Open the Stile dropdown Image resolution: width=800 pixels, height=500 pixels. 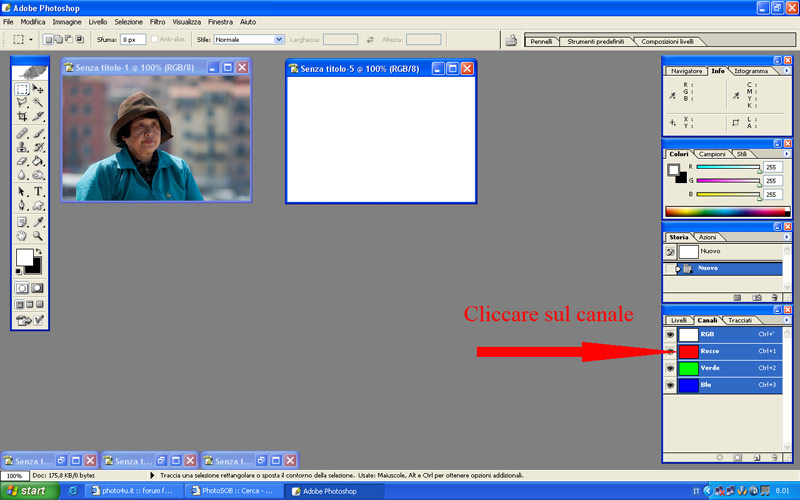click(279, 39)
